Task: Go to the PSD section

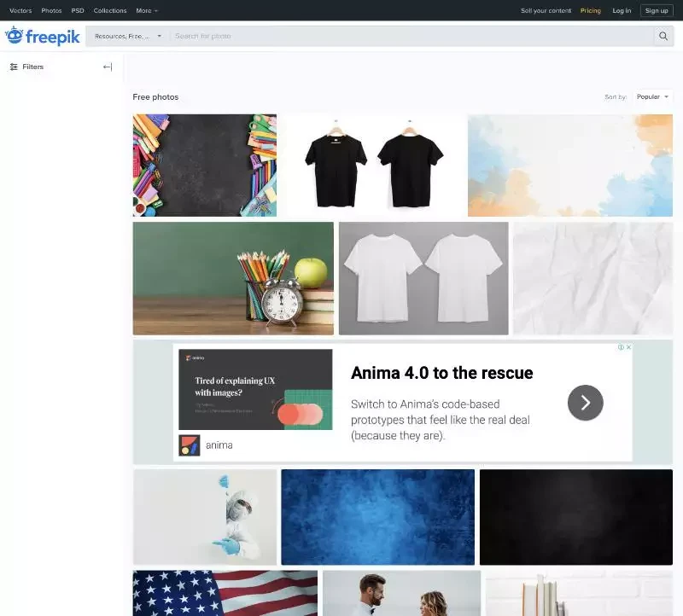Action: (x=78, y=10)
